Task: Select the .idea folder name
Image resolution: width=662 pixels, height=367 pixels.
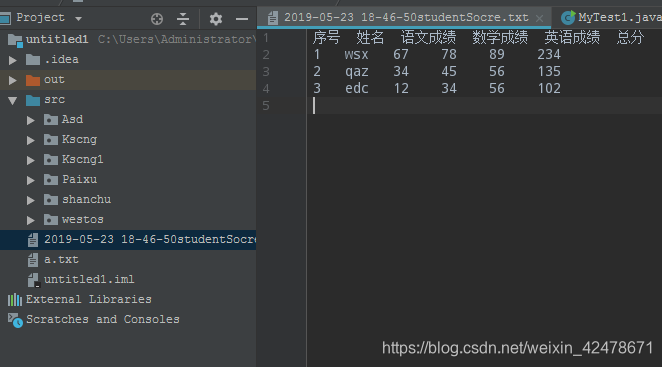Action: coord(62,60)
